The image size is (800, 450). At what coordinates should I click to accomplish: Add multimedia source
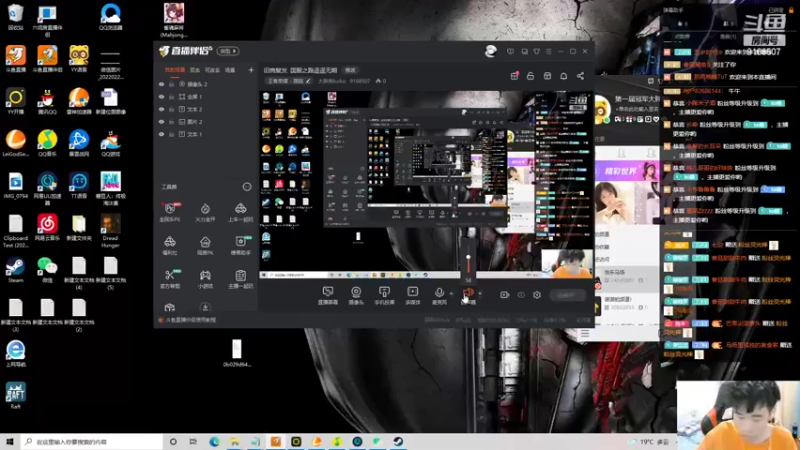[x=412, y=295]
